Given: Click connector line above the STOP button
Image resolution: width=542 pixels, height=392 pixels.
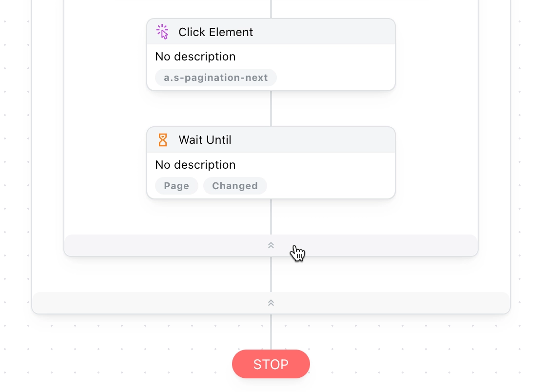Looking at the screenshot, I should 271,332.
